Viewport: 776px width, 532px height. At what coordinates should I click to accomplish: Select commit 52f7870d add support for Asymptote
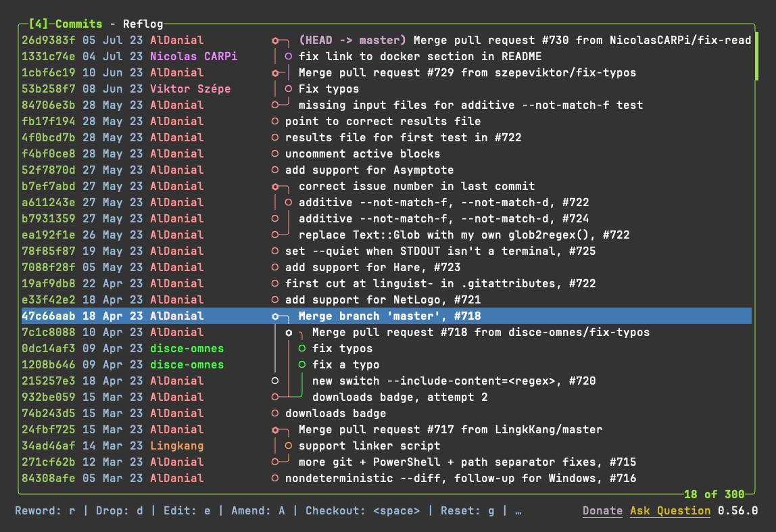click(x=387, y=170)
